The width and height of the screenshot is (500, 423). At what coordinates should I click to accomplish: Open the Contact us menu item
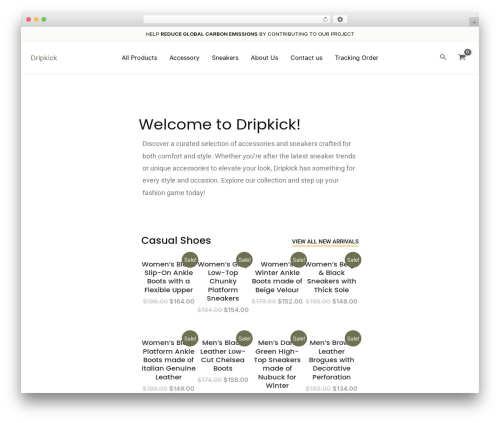[x=306, y=58]
